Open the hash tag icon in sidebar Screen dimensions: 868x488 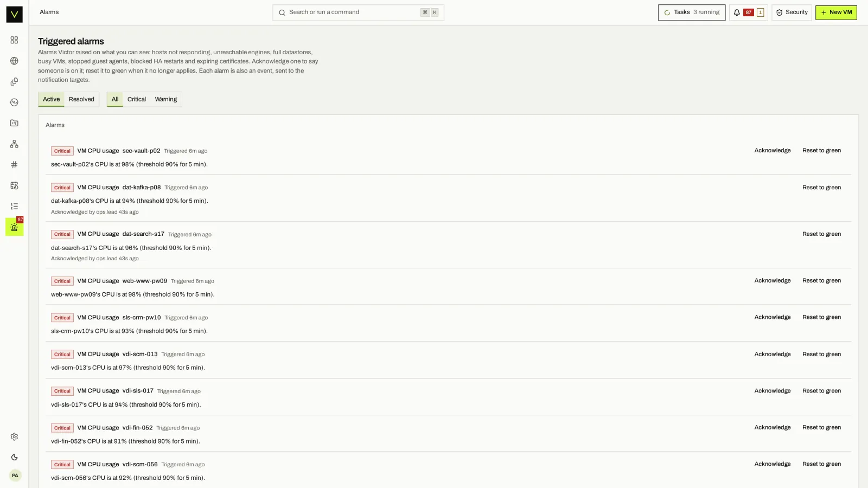point(14,165)
